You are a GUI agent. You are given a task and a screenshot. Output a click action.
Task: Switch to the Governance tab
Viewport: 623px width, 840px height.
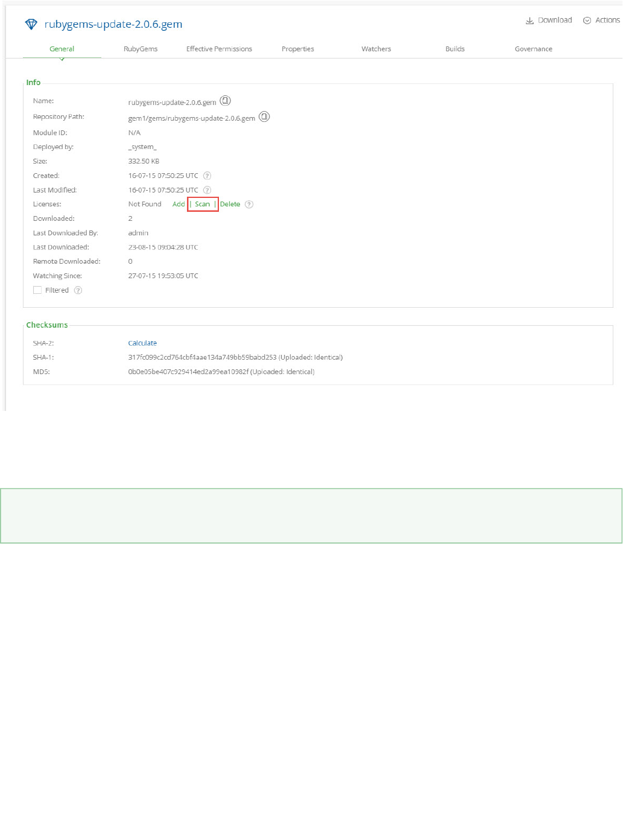[534, 49]
